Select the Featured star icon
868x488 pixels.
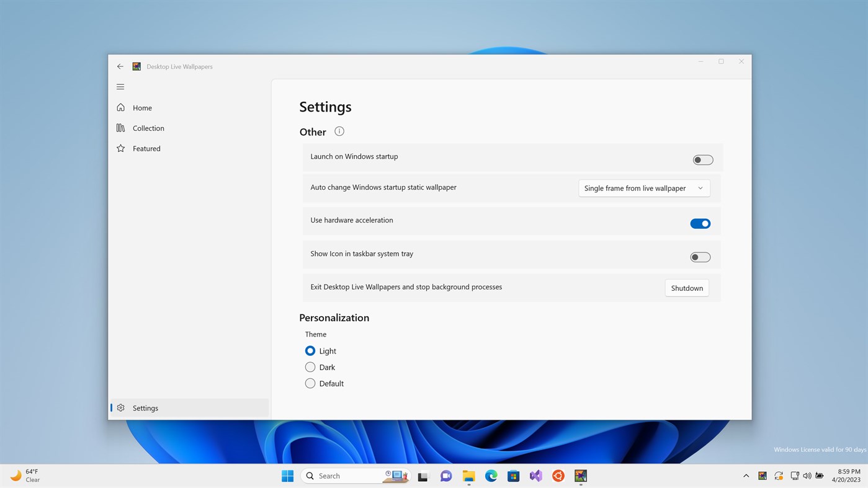coord(120,148)
